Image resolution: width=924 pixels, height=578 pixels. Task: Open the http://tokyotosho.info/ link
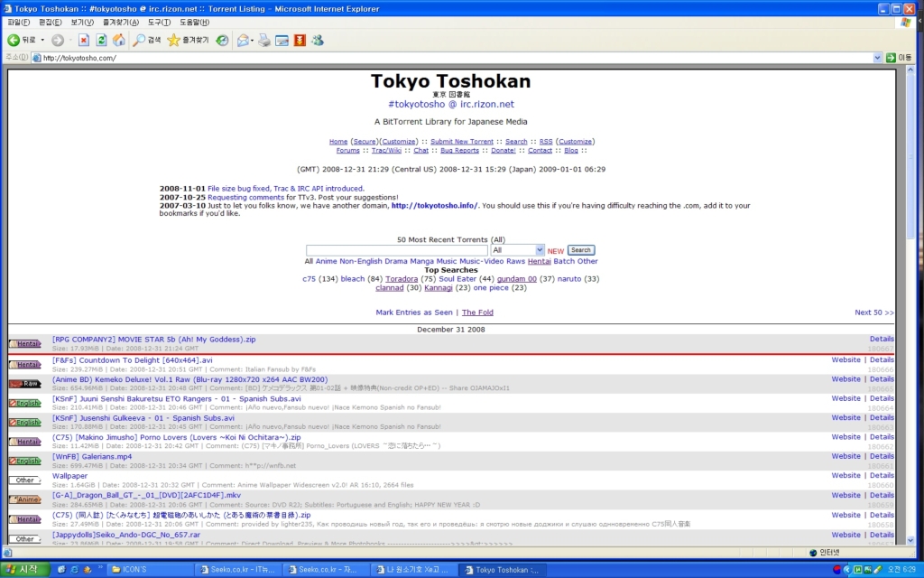[434, 206]
